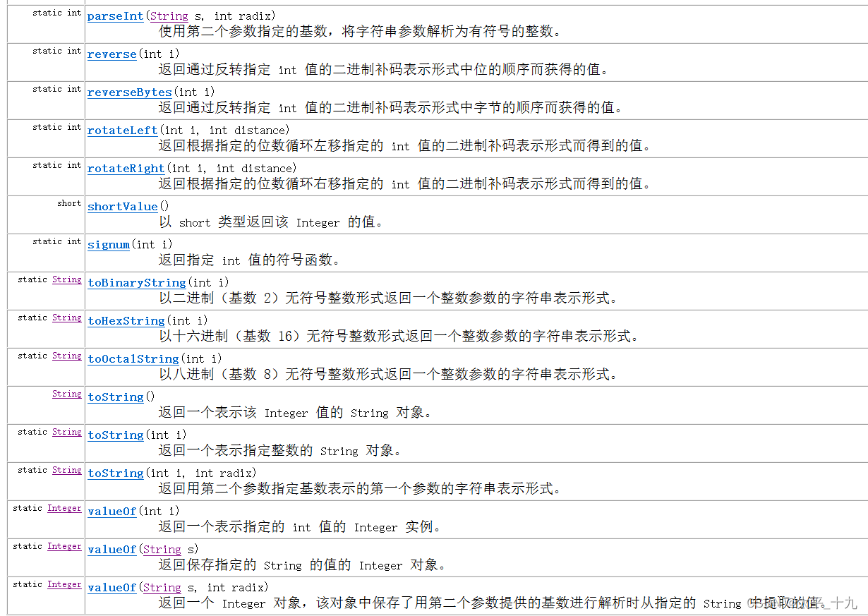This screenshot has width=868, height=616.
Task: Open the reverseBytes method link
Action: point(129,92)
